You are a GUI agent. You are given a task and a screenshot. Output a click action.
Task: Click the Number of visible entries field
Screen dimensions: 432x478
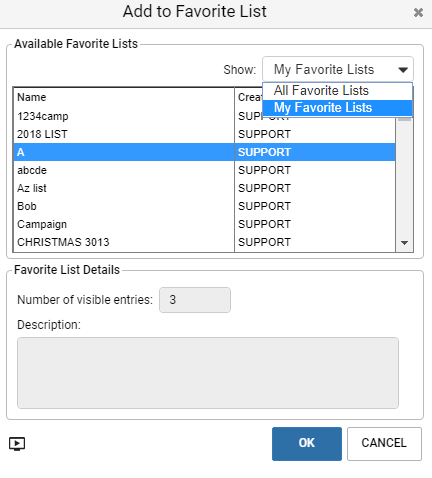click(x=195, y=300)
